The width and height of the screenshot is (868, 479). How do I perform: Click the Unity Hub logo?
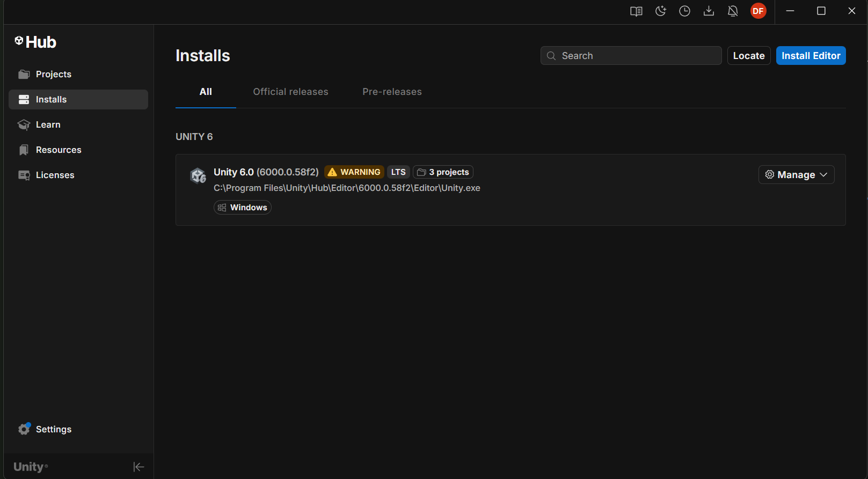35,42
